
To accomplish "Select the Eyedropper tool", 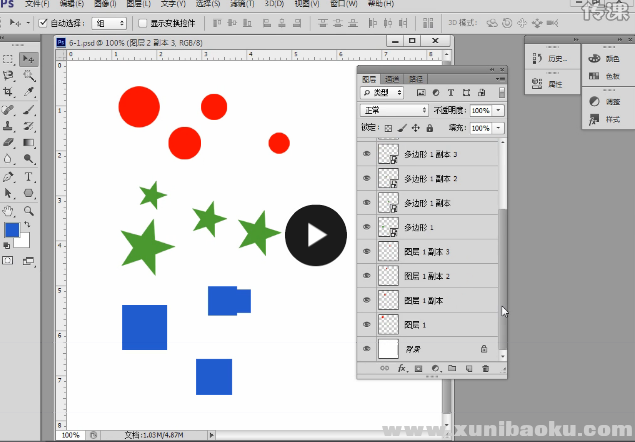I will click(x=30, y=92).
